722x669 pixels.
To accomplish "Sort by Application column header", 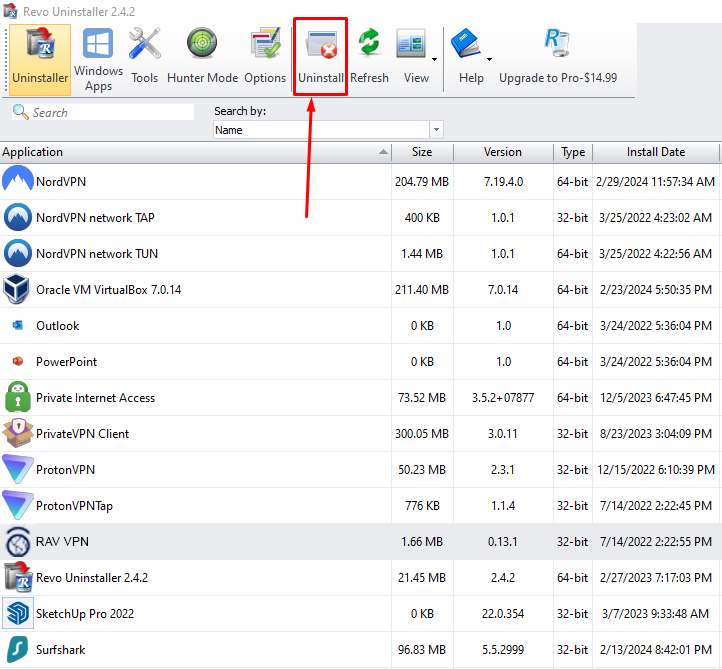I will pos(196,152).
